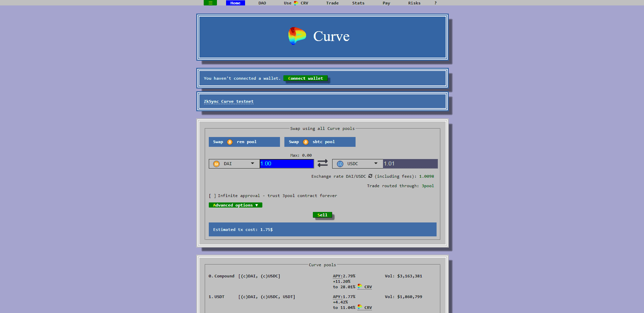Click the DAI token icon
This screenshot has width=644, height=313.
tap(216, 164)
